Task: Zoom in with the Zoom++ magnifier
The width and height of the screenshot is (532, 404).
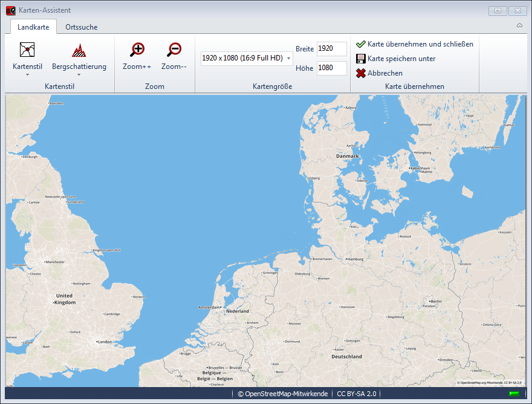Action: [x=137, y=50]
